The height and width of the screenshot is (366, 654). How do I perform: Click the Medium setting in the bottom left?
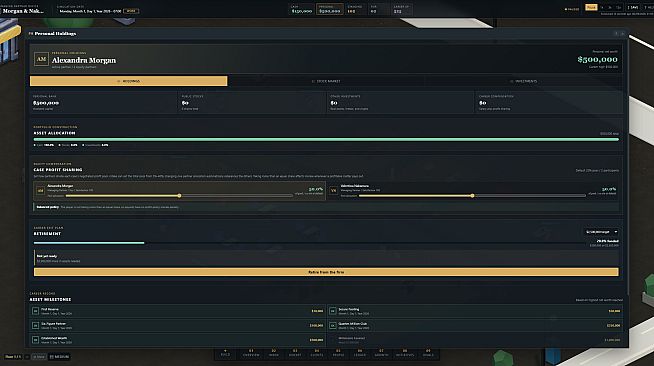click(59, 357)
